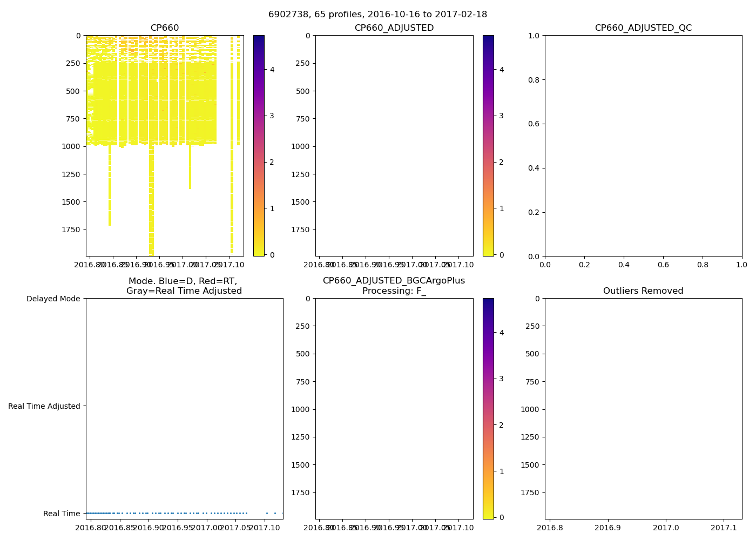Click the CP660_ADJUSTED plot title
The height and width of the screenshot is (540, 756).
click(x=394, y=28)
